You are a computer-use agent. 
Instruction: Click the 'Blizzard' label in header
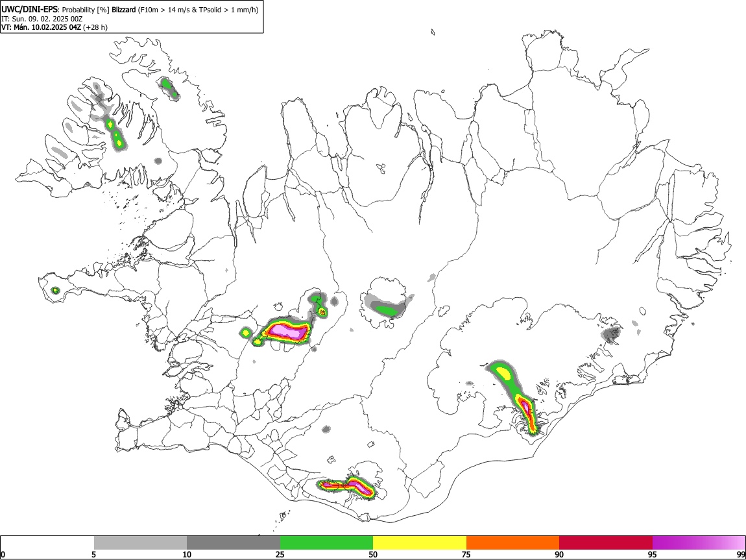point(124,10)
